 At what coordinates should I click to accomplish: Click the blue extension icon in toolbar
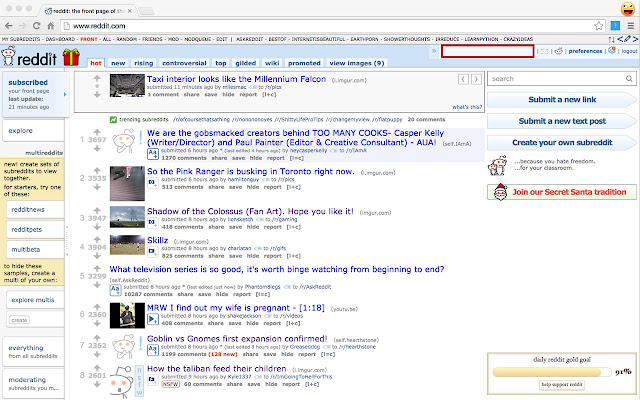615,26
